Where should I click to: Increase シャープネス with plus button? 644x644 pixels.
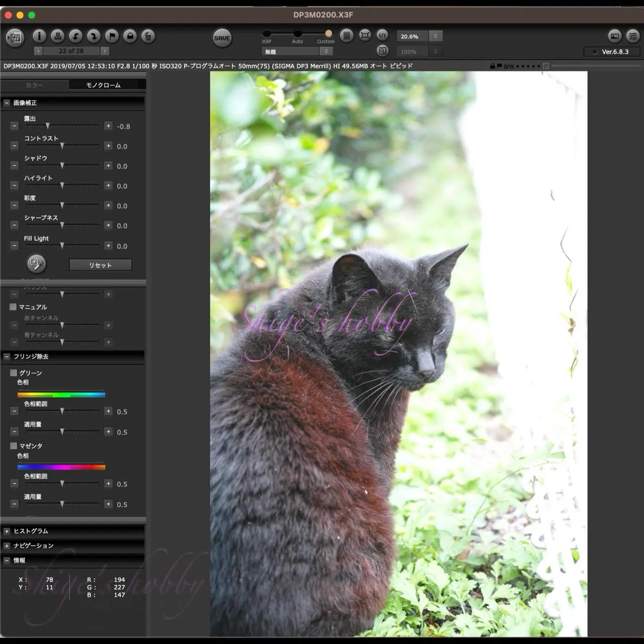108,225
